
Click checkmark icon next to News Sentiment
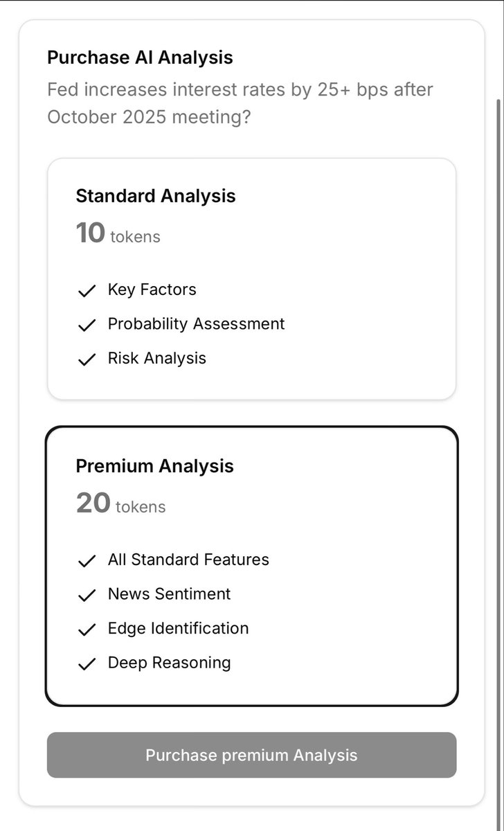pyautogui.click(x=87, y=595)
